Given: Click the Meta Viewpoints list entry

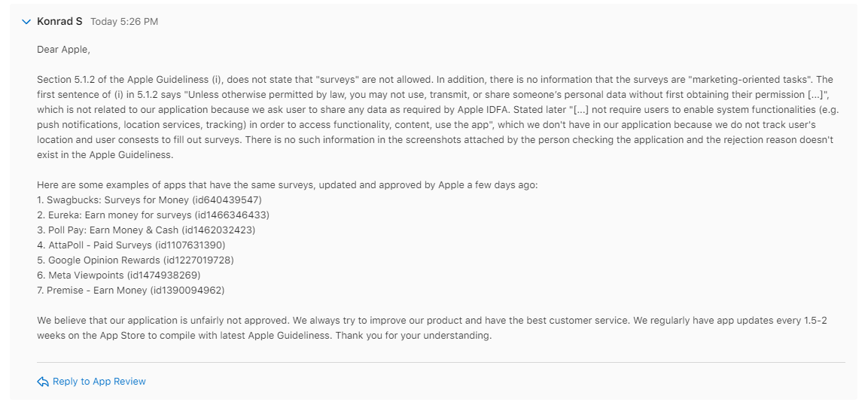Looking at the screenshot, I should point(118,275).
